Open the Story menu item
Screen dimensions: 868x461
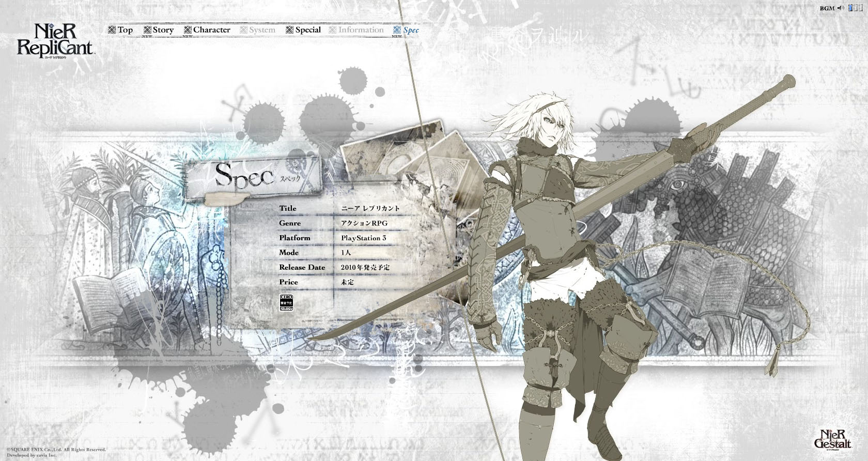[159, 30]
